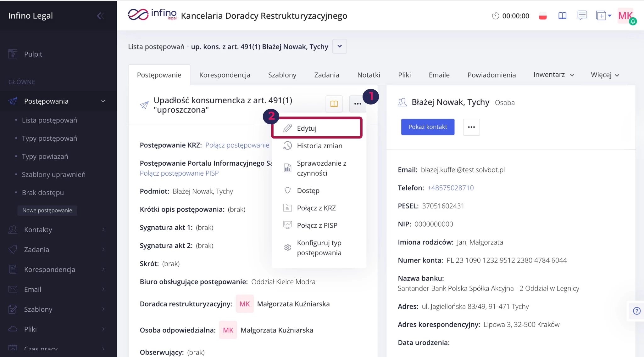The width and height of the screenshot is (644, 357).
Task: Choose Historia zmian menu entry
Action: [x=319, y=146]
